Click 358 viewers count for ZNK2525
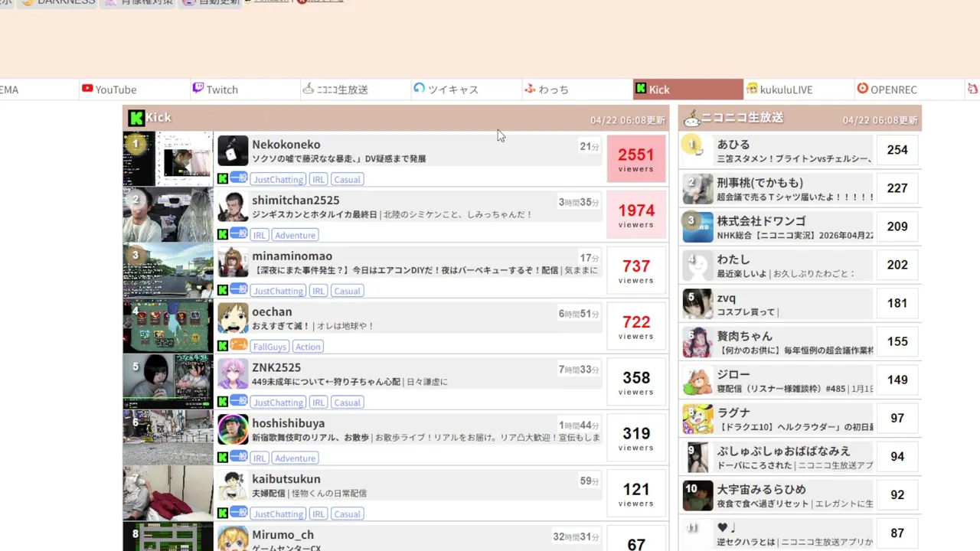The image size is (980, 551). pos(636,383)
